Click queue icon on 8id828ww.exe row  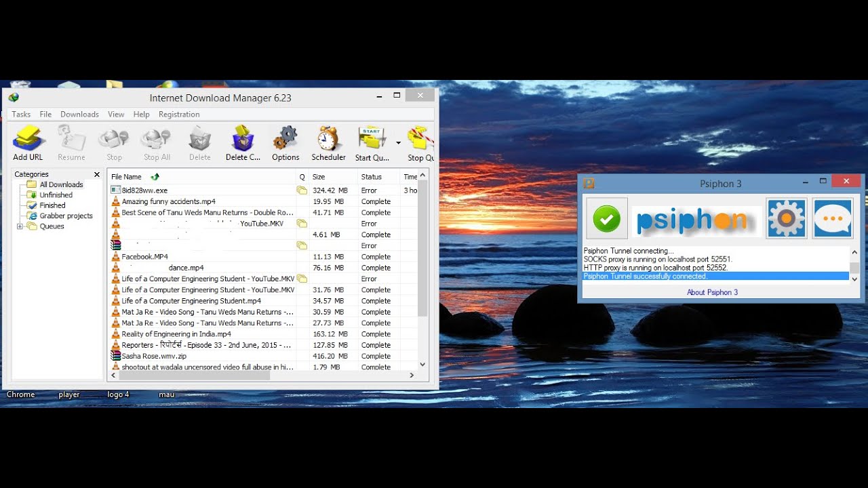302,190
